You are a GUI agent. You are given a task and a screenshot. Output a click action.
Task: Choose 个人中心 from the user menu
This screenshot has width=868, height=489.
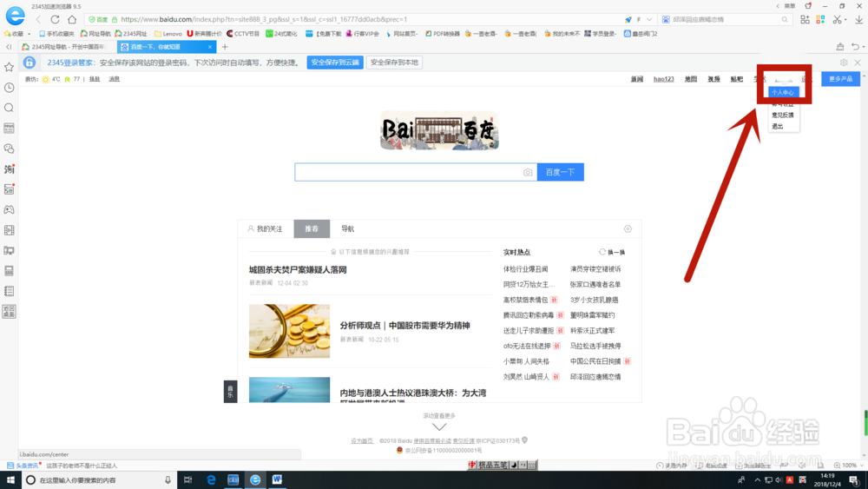(x=783, y=92)
